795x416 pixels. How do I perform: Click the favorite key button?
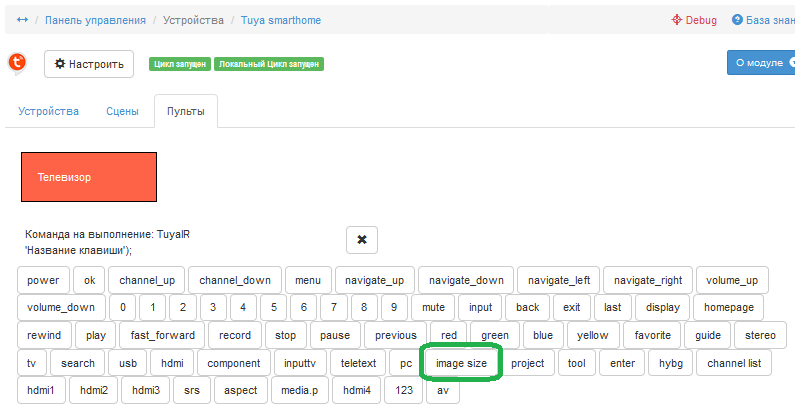coord(652,335)
